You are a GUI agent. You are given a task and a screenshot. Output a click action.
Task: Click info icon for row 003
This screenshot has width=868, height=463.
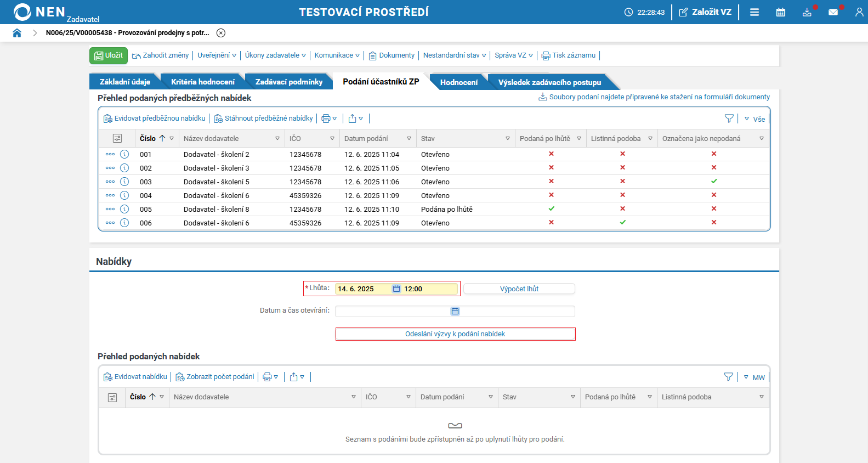point(124,182)
